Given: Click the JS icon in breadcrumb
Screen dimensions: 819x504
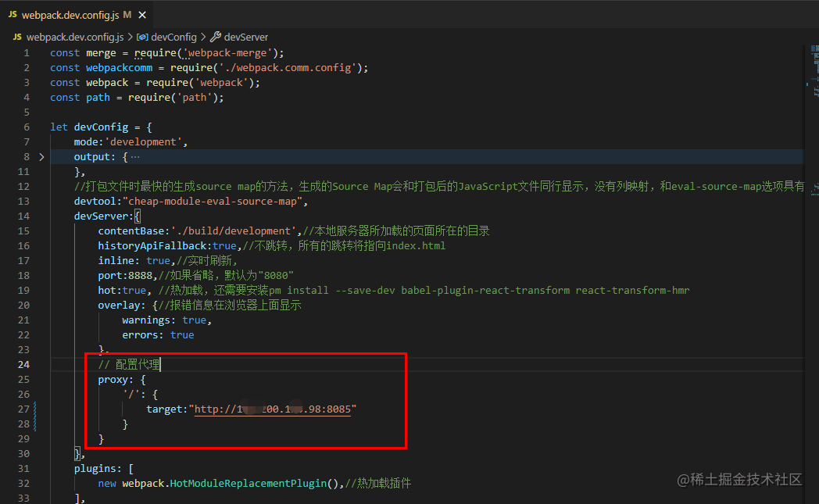Looking at the screenshot, I should [17, 37].
